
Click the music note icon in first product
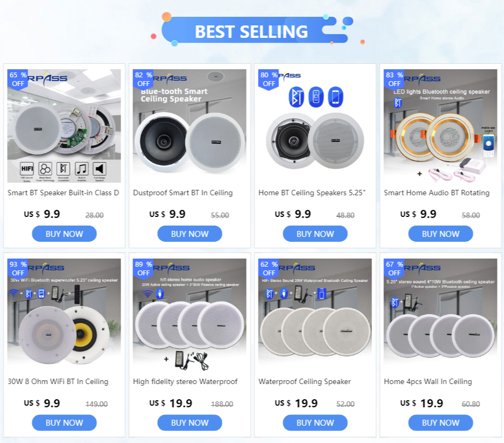coord(82,168)
